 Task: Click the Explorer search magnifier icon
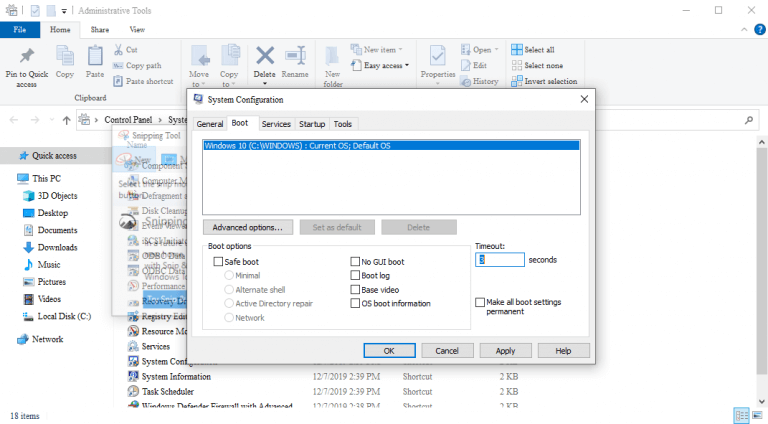(749, 119)
